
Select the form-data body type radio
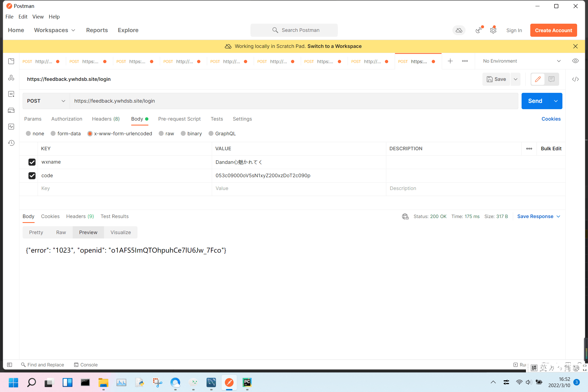coord(53,133)
